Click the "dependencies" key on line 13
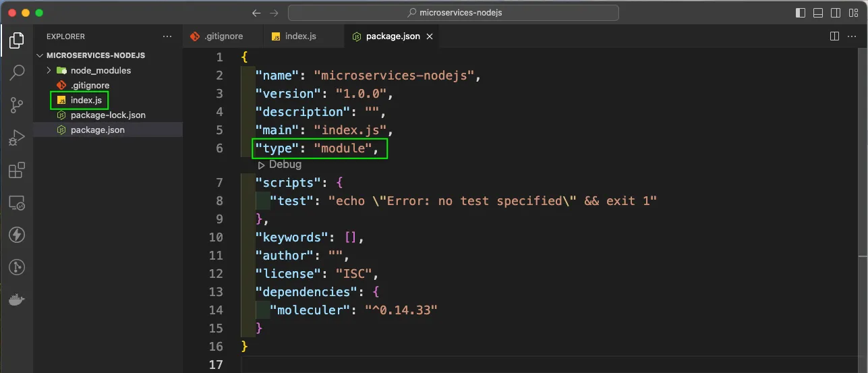 coord(306,292)
